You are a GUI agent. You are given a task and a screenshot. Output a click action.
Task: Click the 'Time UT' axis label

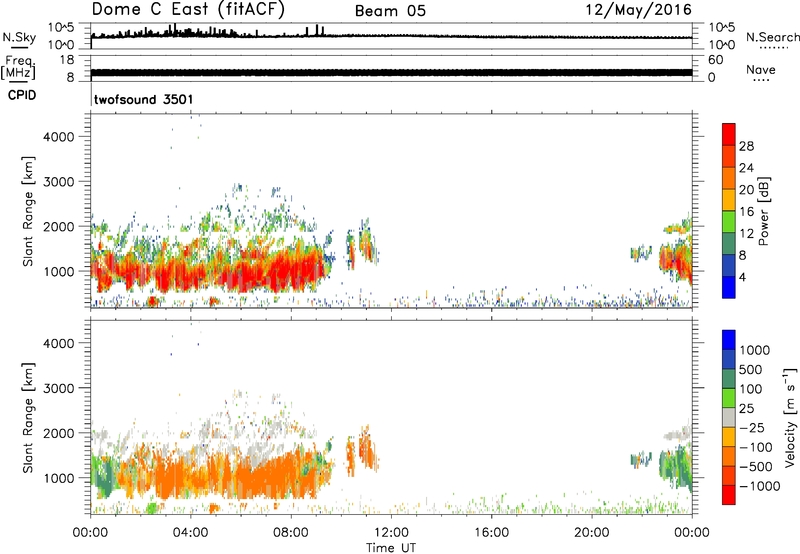(x=391, y=548)
